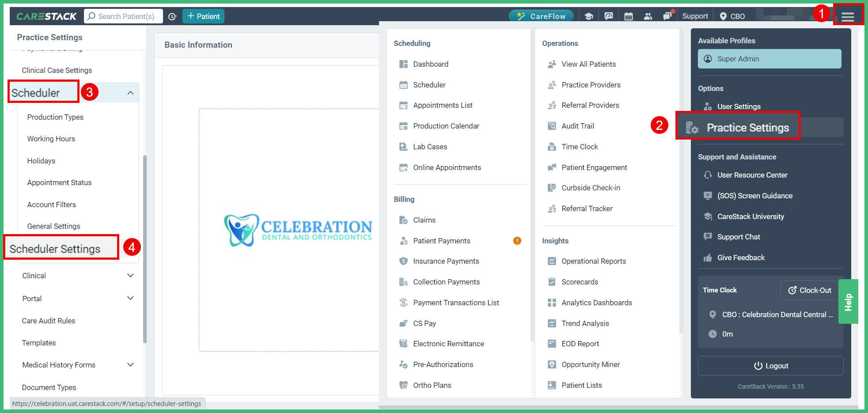Viewport: 868px width, 413px height.
Task: Collapse the Scheduler section chevron
Action: [130, 93]
